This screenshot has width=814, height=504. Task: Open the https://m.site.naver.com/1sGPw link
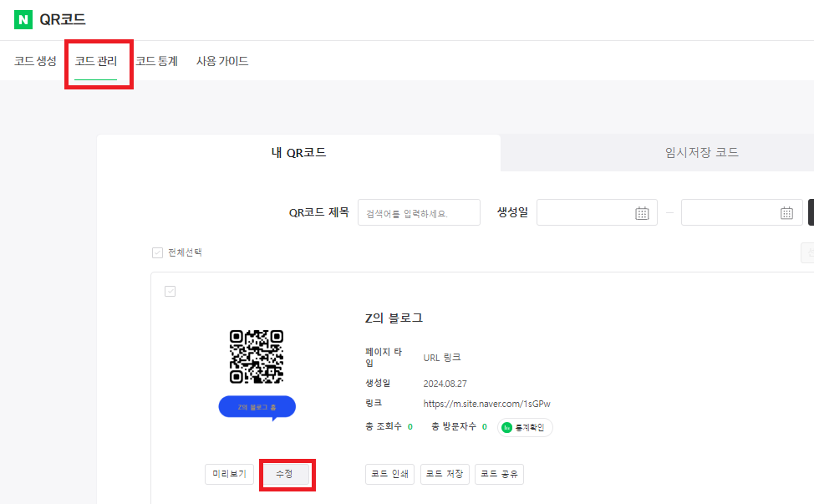[486, 404]
